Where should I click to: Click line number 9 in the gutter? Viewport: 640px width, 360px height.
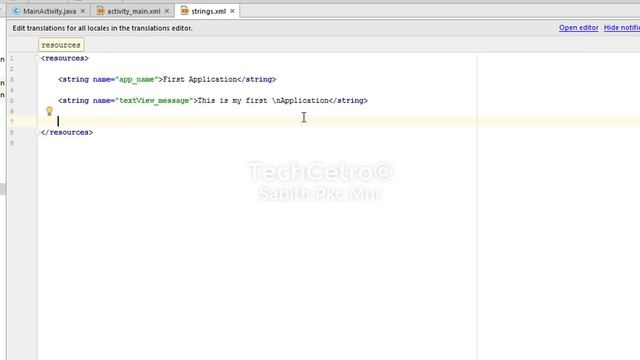12,143
